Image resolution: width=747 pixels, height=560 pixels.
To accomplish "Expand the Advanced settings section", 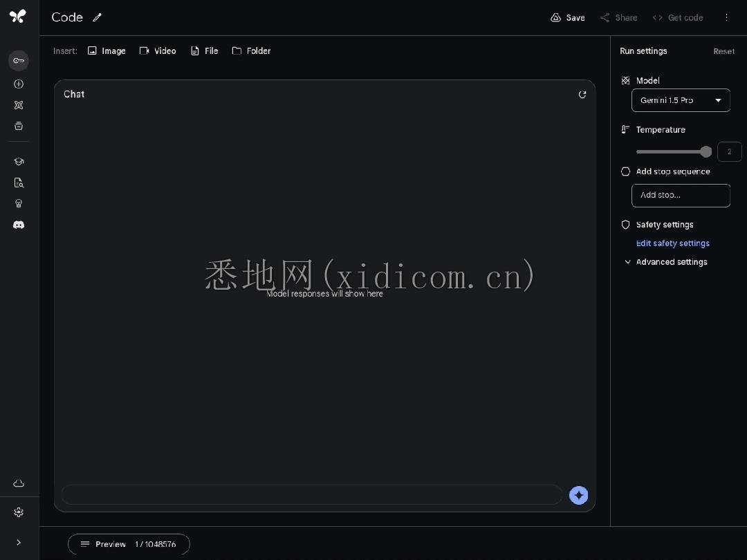I will click(x=665, y=262).
